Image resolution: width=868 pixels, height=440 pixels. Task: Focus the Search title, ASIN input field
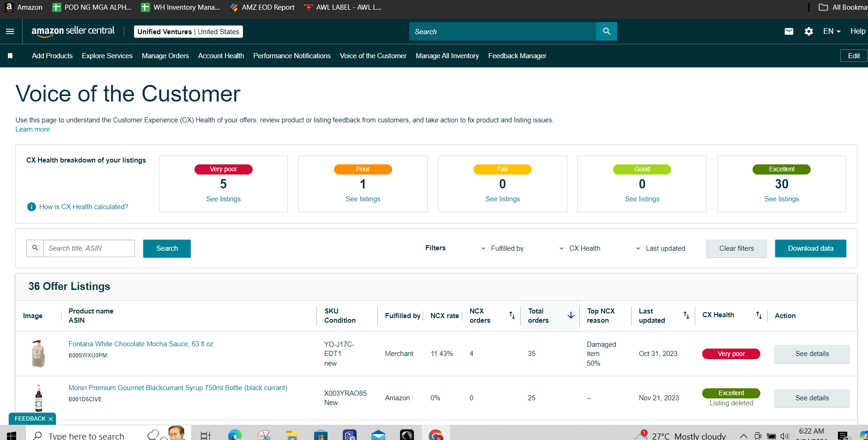89,248
